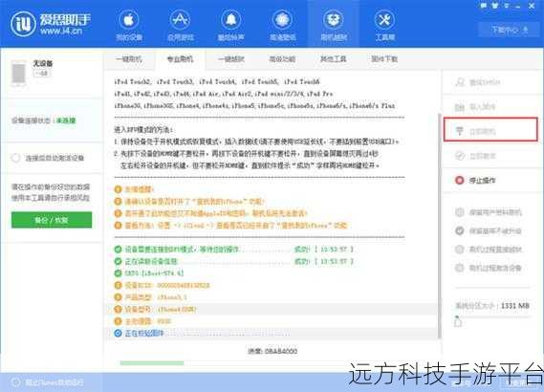544x392 pixels.
Task: Click the green flashing progress bar
Action: 152,363
